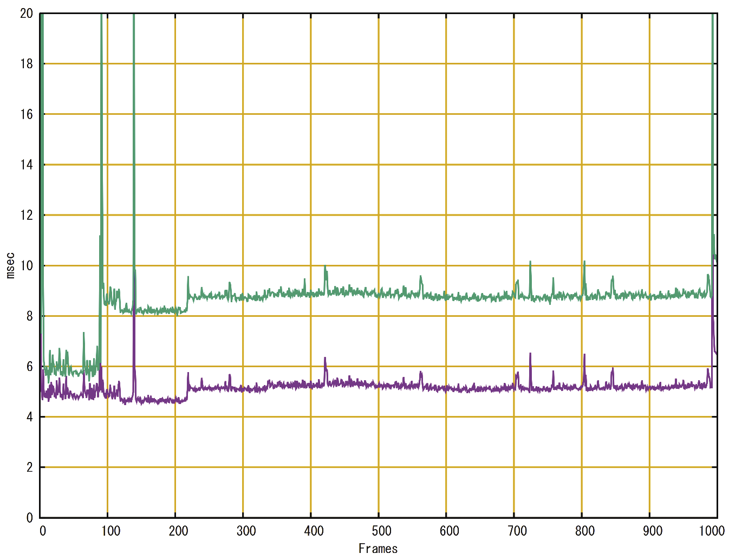Screen dimensions: 729x560
Task: Click the x-axis tick label 100
Action: click(110, 531)
